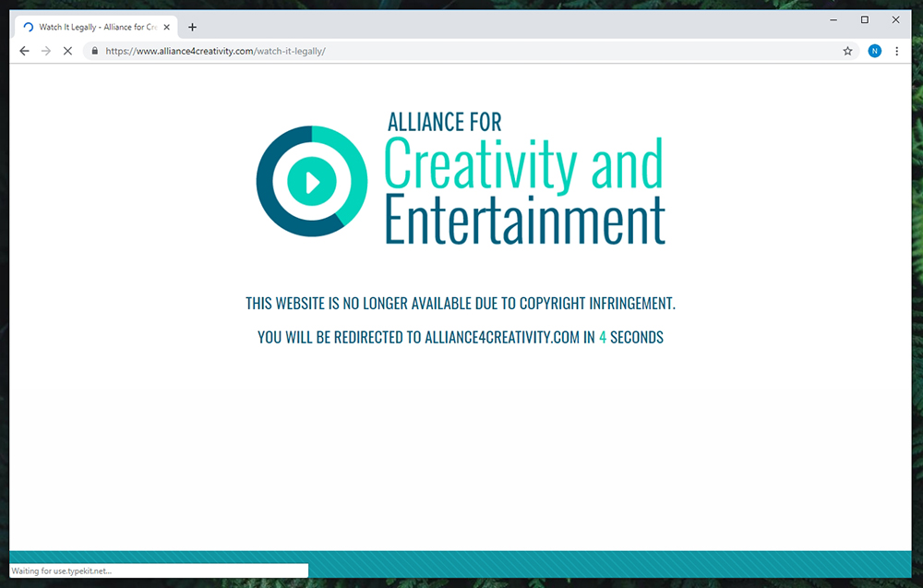Open the profile avatar labeled N
This screenshot has height=588, width=923.
(x=875, y=51)
